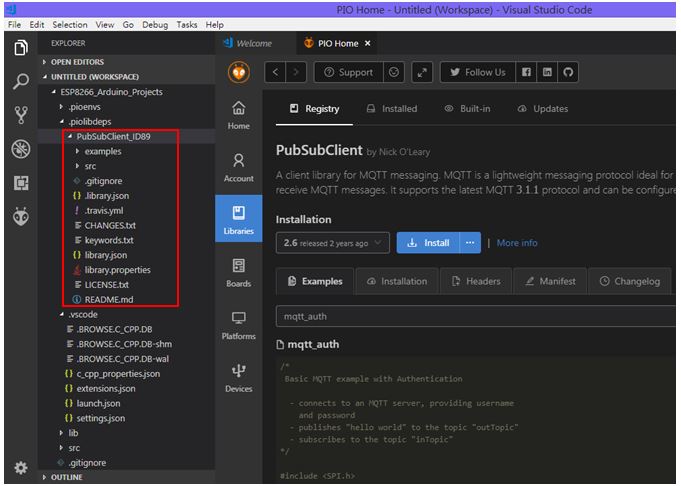Click the Support button

tap(349, 72)
